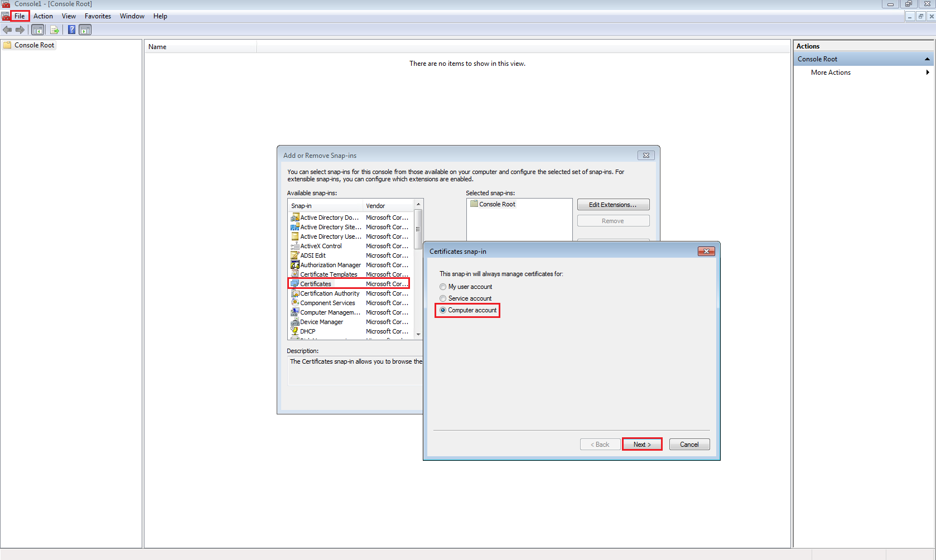Open the Favorites menu
Screen dimensions: 936x560
pos(98,16)
